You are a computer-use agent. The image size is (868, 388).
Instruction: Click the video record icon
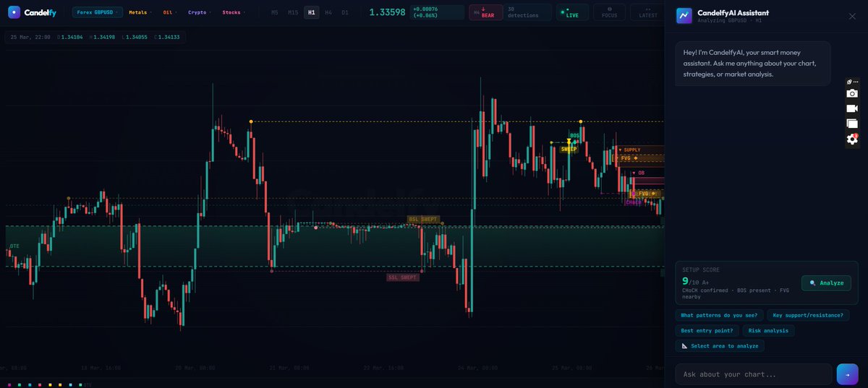coord(852,108)
